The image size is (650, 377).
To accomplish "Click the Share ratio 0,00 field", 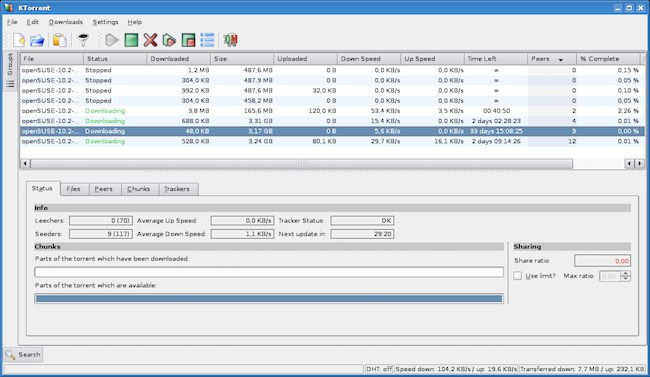I will (602, 261).
